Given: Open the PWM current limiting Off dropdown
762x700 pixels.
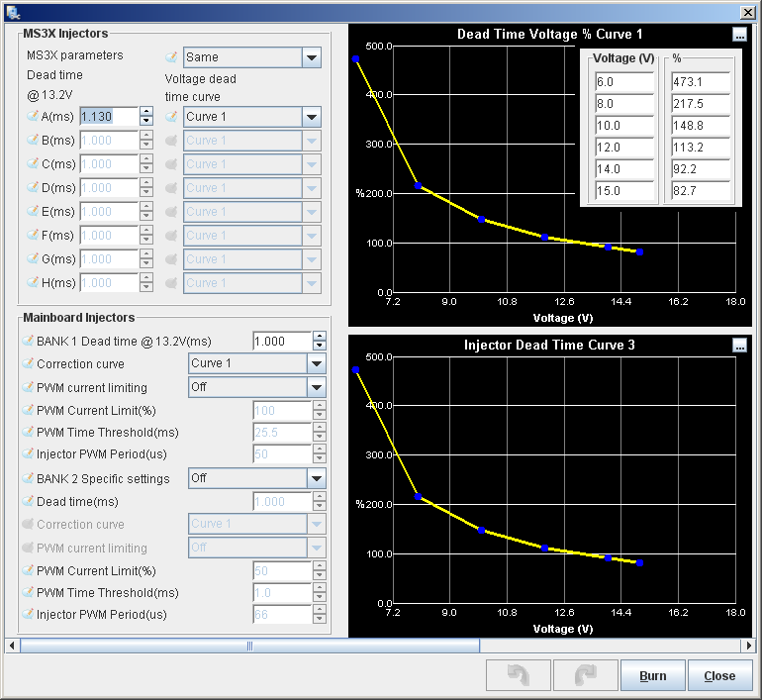Looking at the screenshot, I should pos(257,387).
